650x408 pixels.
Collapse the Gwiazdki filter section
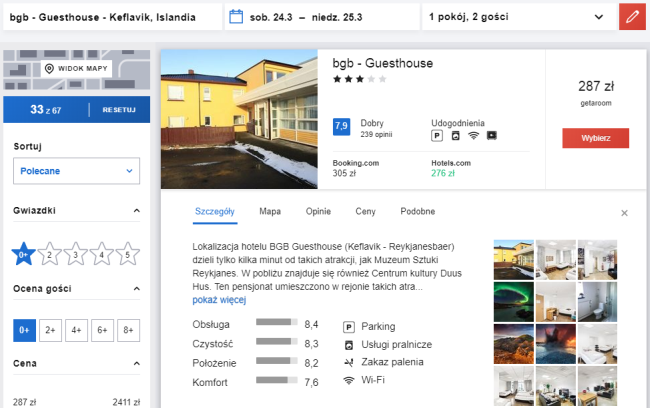click(136, 211)
